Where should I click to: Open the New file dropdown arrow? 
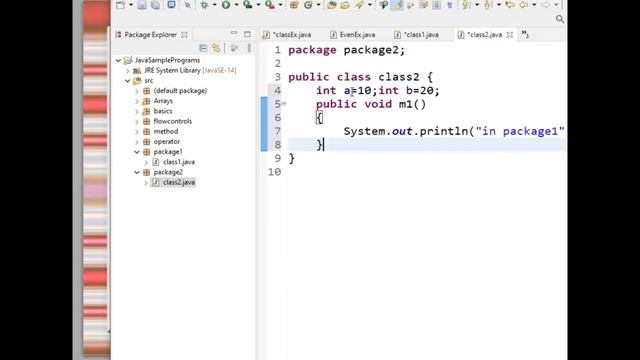131,5
